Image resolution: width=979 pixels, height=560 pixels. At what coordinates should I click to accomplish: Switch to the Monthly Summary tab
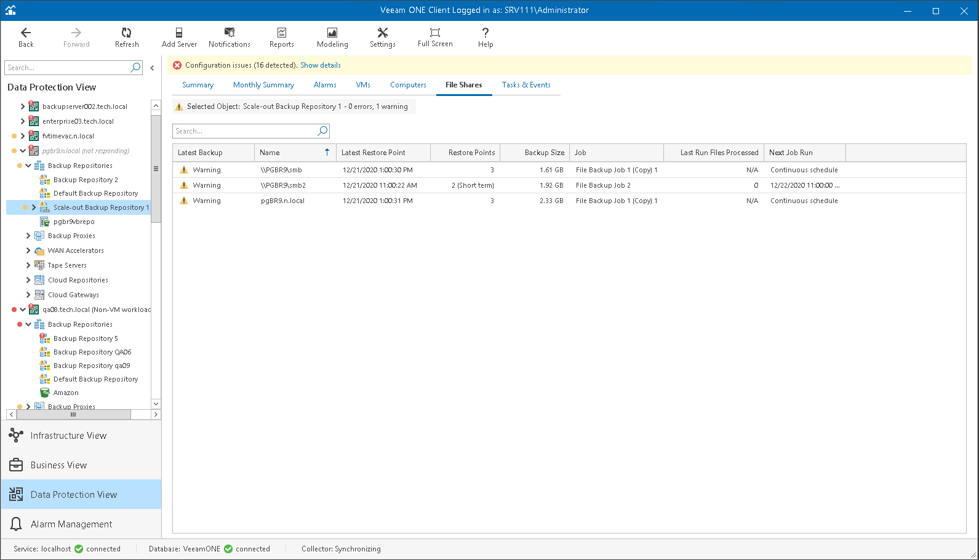pos(263,85)
